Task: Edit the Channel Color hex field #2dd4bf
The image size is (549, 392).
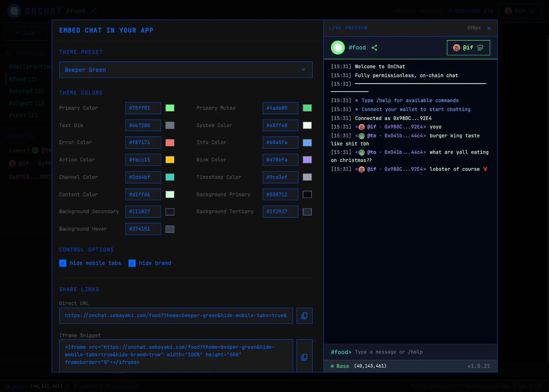Action: point(143,177)
